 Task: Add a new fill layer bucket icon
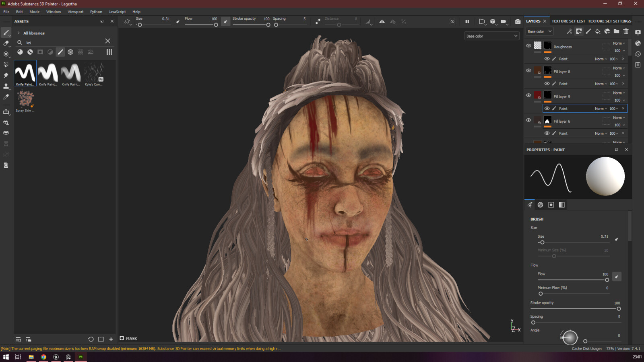598,31
